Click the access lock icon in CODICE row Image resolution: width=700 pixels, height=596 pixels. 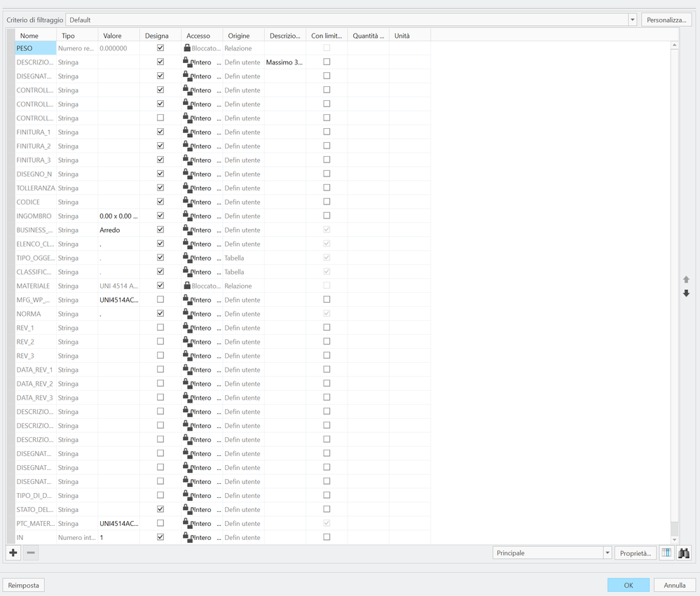(188, 202)
